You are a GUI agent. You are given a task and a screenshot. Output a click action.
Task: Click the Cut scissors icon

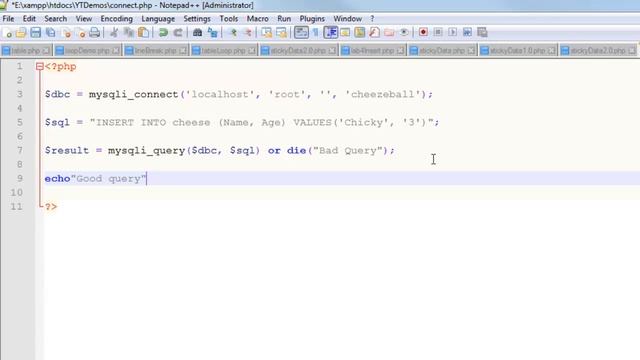click(114, 33)
